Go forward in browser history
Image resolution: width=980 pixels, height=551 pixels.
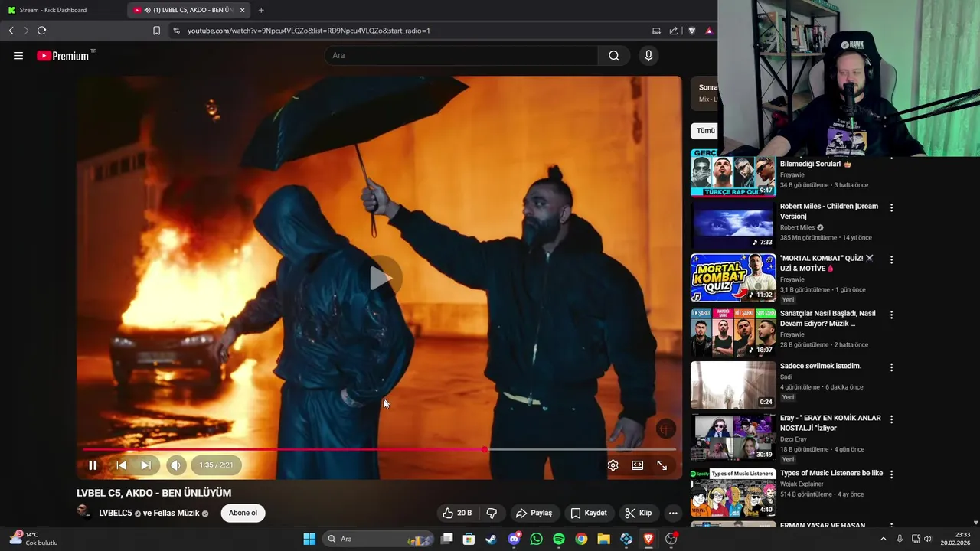click(26, 31)
